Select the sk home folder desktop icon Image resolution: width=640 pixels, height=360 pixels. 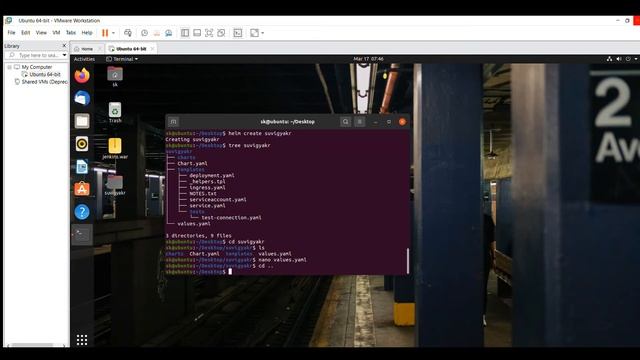point(115,77)
